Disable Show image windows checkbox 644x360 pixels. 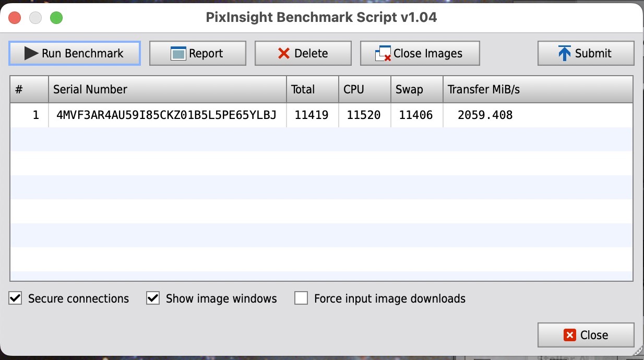(153, 298)
